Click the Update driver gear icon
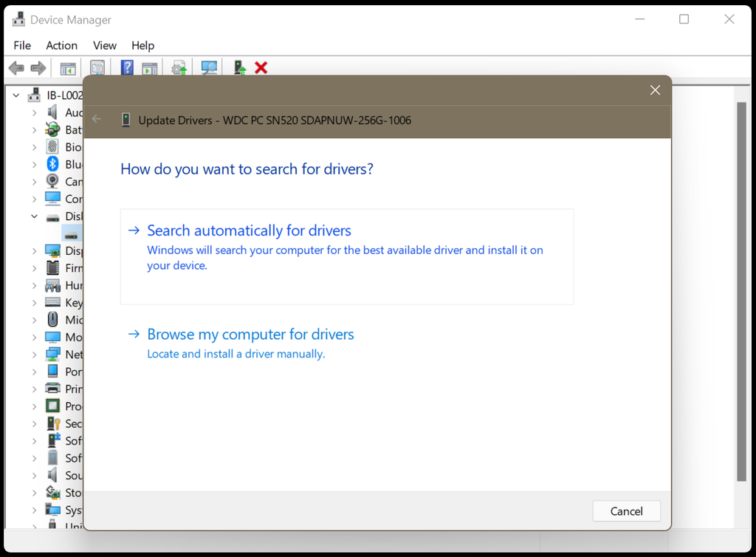756x557 pixels. [179, 68]
